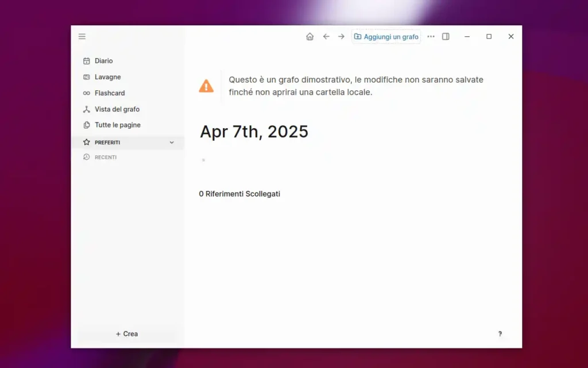Open the Apr 7th, 2025 journal title
Image resolution: width=588 pixels, height=368 pixels.
[254, 132]
